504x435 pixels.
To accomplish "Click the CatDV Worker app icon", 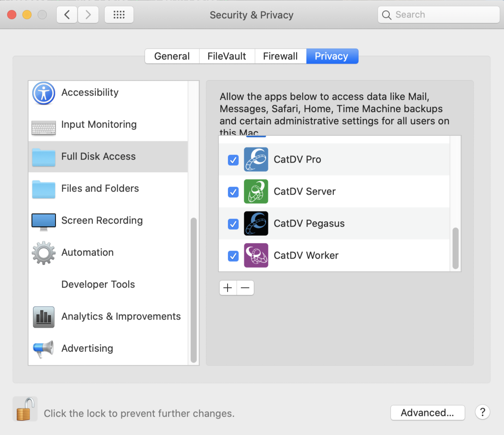I will [x=256, y=255].
